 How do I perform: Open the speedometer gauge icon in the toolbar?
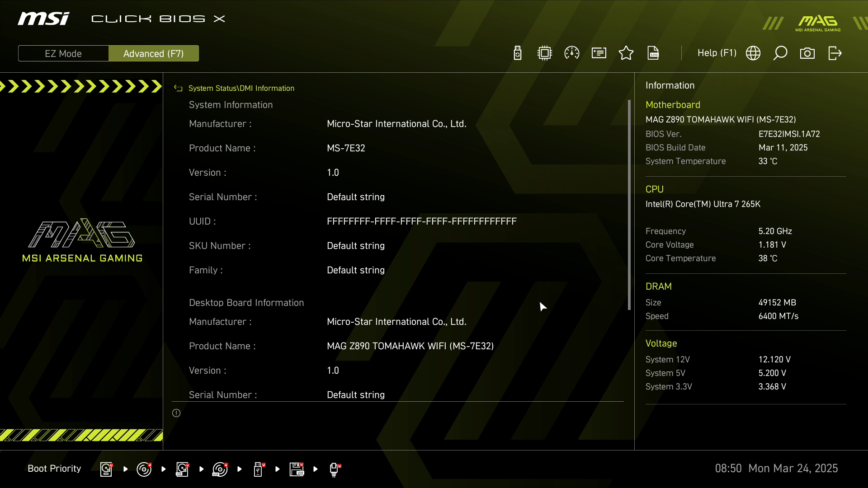pyautogui.click(x=572, y=53)
